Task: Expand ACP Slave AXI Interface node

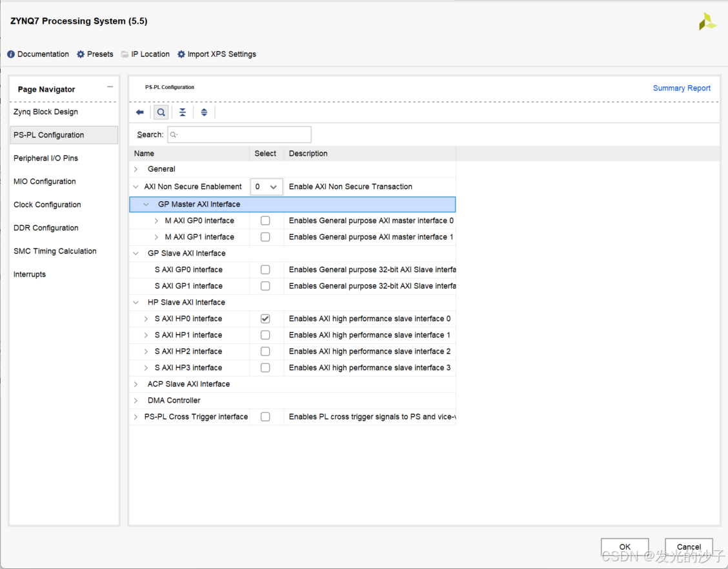Action: coord(136,384)
